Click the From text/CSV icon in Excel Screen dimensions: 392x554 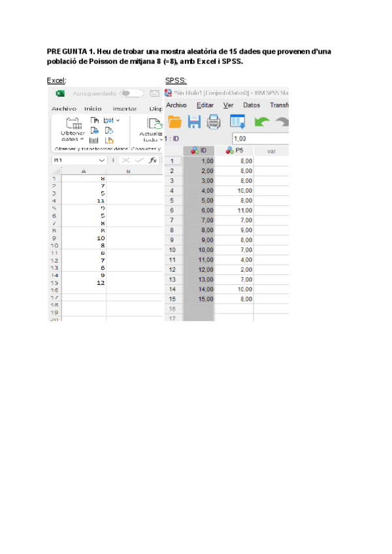pyautogui.click(x=94, y=120)
